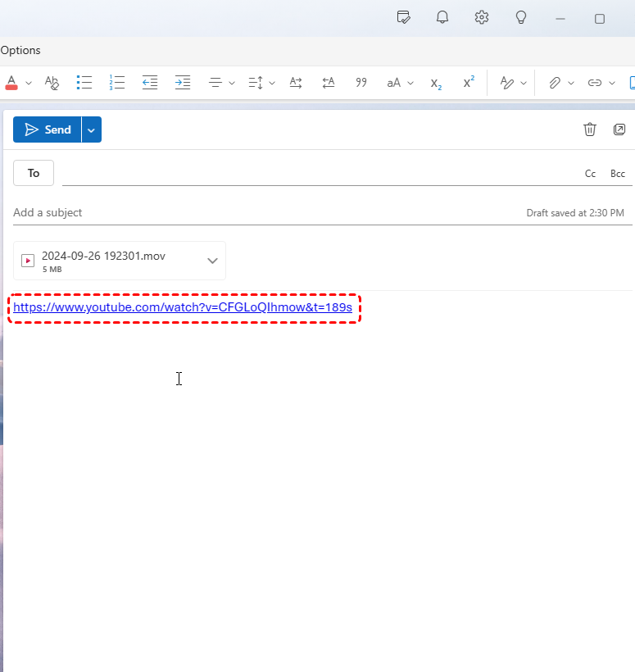Clear formatting with the eraser icon

point(52,82)
